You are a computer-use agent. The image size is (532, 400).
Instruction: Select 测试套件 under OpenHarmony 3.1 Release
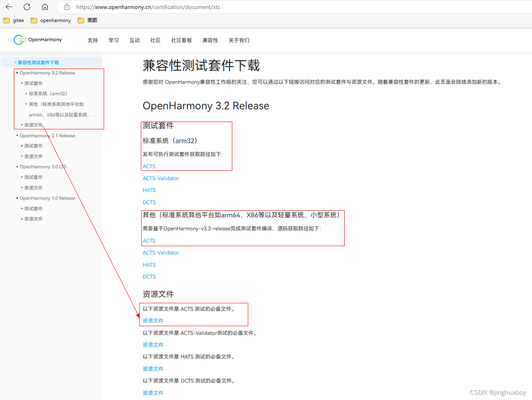click(x=33, y=146)
